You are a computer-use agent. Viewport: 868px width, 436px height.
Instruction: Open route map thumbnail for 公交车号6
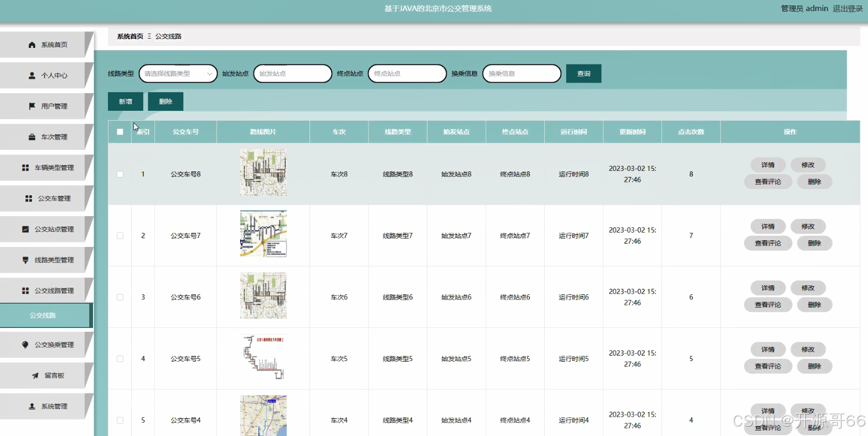click(263, 295)
